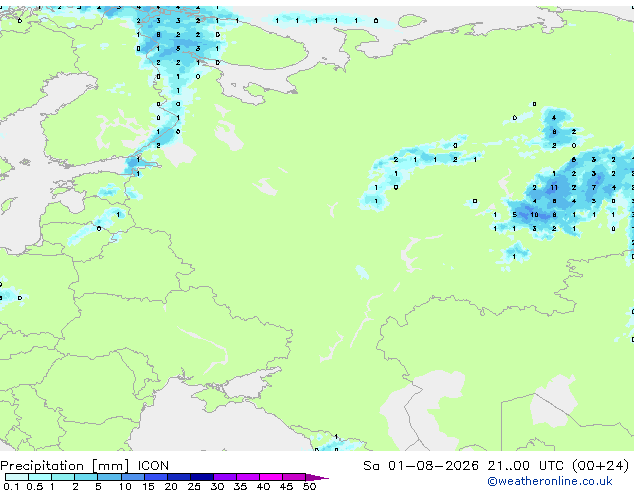Pick the 5–10 mm legend swatch
634x490 pixels.
109,477
